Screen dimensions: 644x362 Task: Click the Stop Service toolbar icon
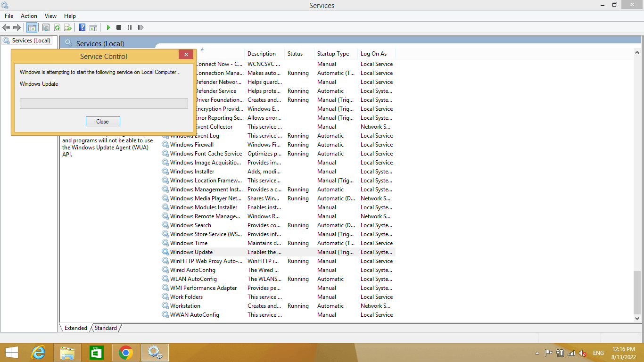point(119,28)
